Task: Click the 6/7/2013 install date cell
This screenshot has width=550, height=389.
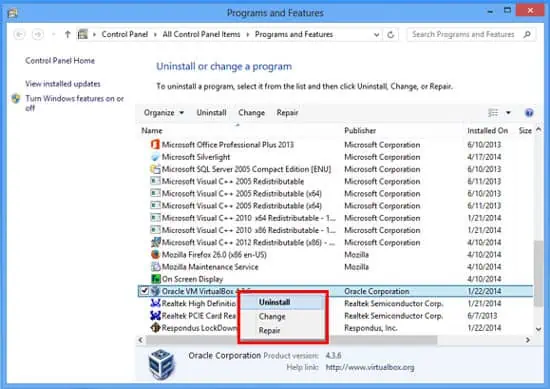Action: (482, 316)
